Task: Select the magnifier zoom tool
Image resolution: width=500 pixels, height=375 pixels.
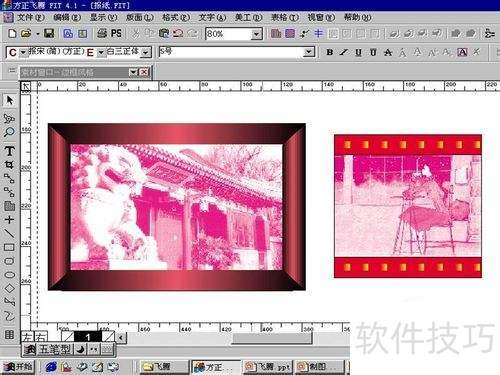Action: tap(9, 132)
